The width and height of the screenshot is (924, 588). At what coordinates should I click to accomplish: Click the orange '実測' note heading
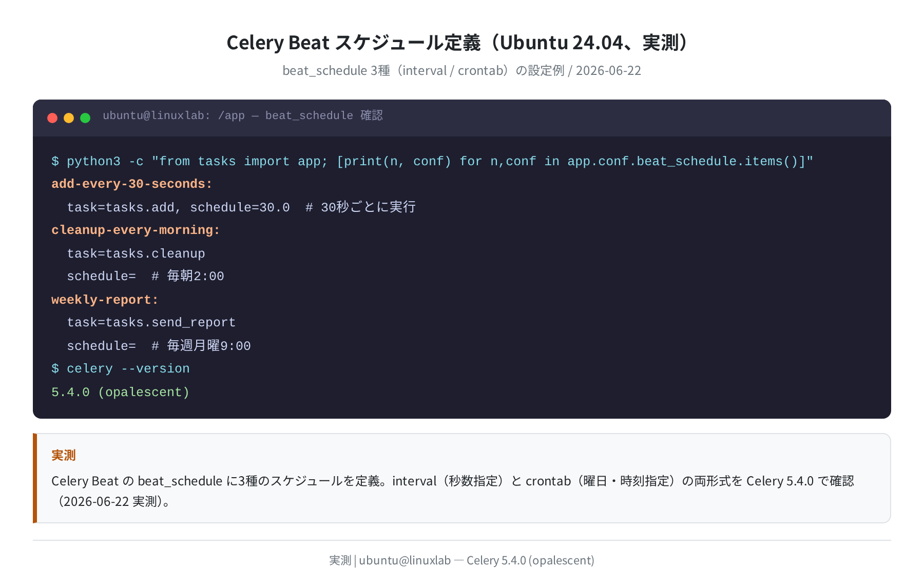coord(64,455)
